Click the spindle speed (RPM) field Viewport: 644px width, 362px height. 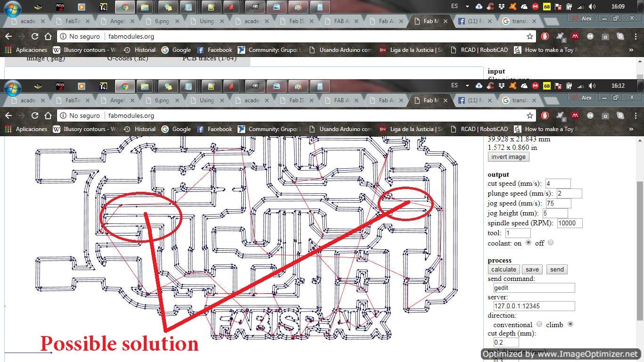click(x=570, y=223)
